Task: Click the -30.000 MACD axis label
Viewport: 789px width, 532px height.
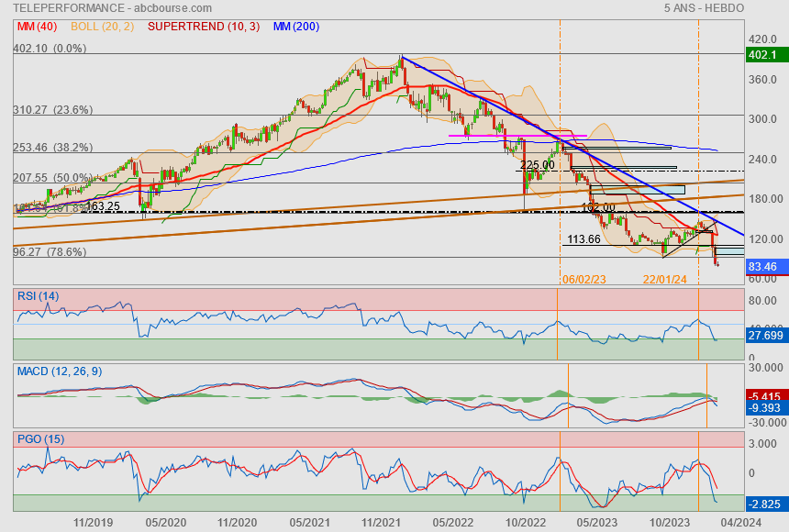Action: (x=765, y=422)
